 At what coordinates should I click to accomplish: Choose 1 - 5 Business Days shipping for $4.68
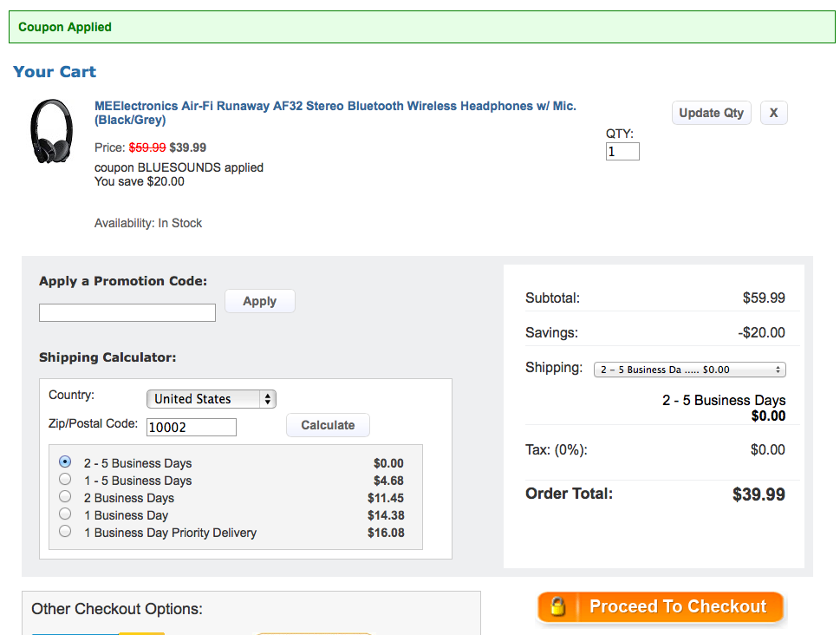[65, 480]
